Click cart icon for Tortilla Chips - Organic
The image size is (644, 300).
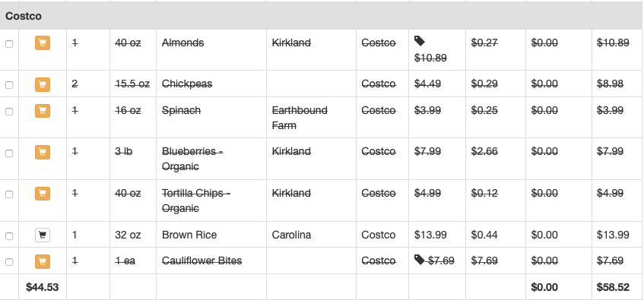coord(43,194)
